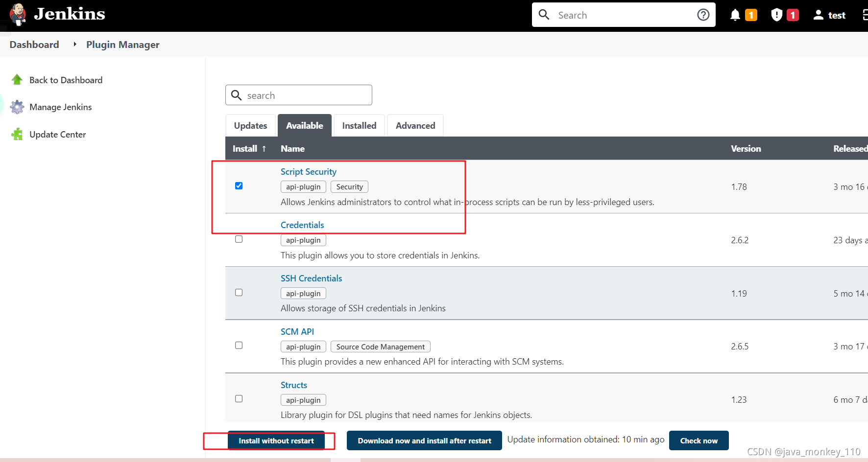This screenshot has height=462, width=868.
Task: Uncheck the Script Security plugin checkbox
Action: pyautogui.click(x=239, y=186)
